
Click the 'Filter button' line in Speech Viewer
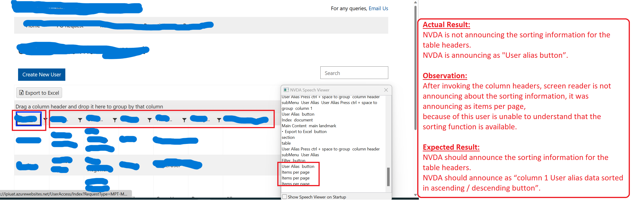[293, 160]
